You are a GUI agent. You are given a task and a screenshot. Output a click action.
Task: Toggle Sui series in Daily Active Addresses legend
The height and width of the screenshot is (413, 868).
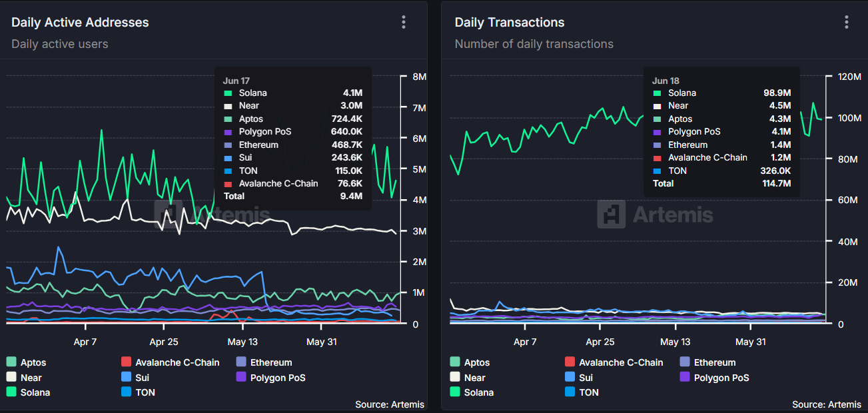(135, 377)
